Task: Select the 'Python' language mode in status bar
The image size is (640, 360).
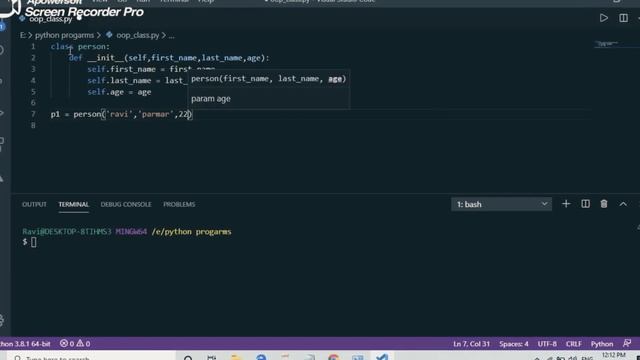Action: pyautogui.click(x=602, y=344)
